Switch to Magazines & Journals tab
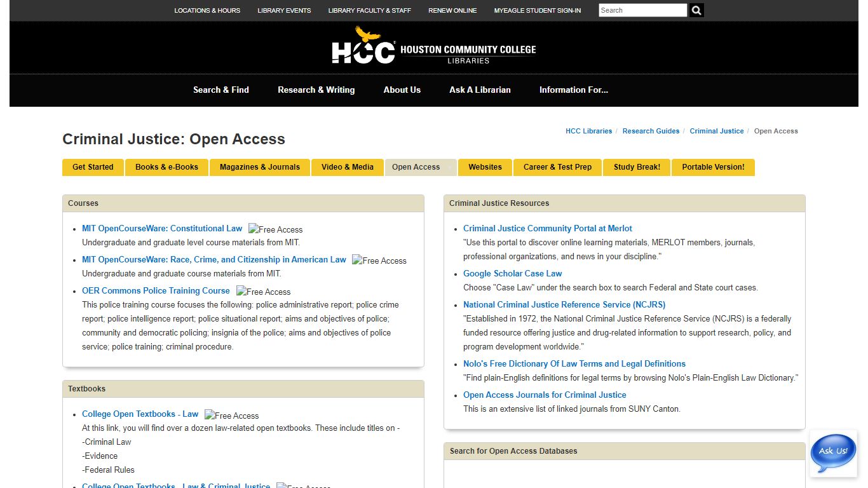This screenshot has width=868, height=488. (x=260, y=167)
